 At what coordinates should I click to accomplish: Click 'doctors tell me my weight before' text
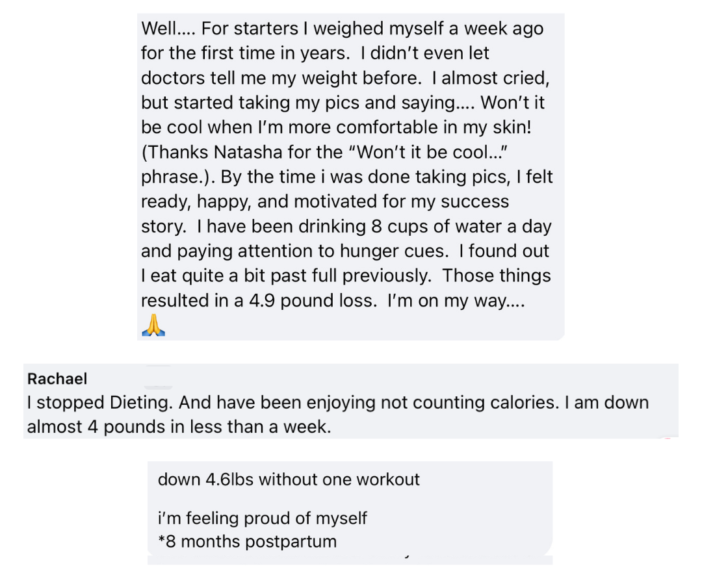click(279, 78)
